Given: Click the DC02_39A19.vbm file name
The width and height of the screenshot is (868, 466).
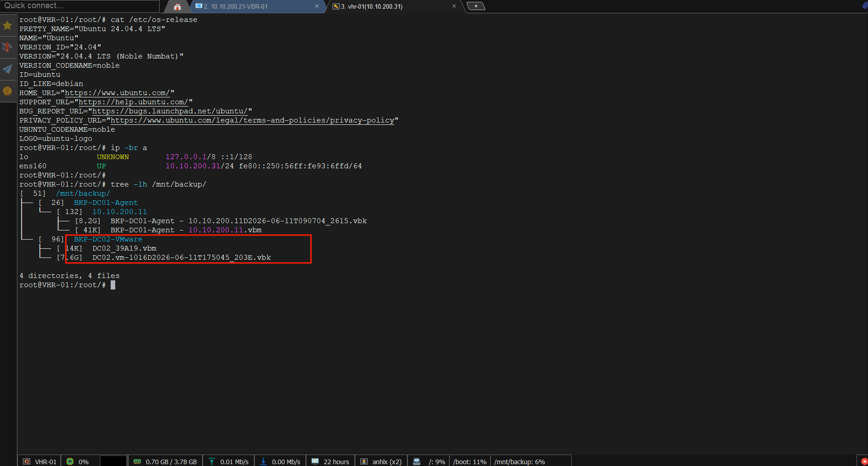Looking at the screenshot, I should click(124, 248).
